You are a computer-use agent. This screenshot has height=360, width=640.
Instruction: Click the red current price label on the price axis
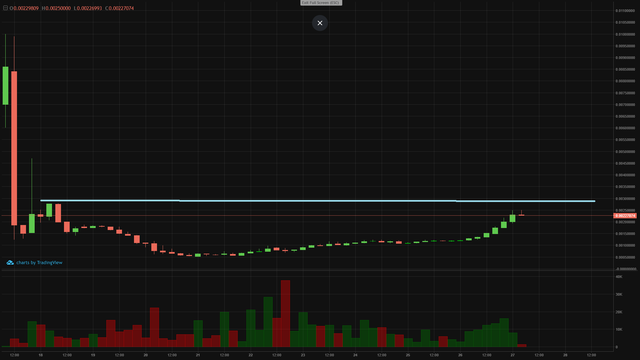click(x=625, y=216)
